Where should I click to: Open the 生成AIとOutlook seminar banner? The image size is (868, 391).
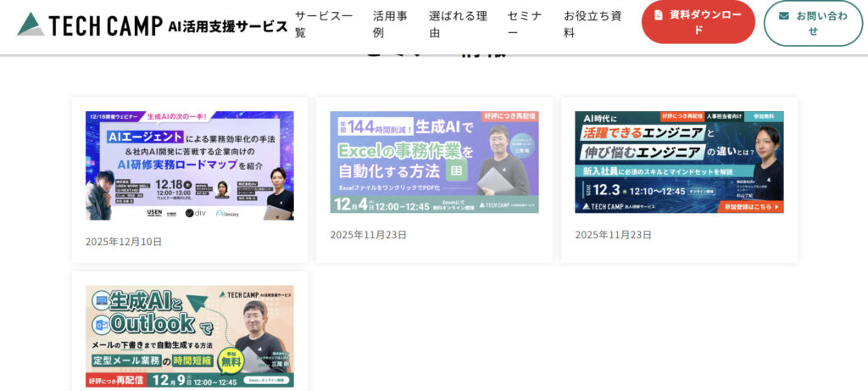point(189,336)
